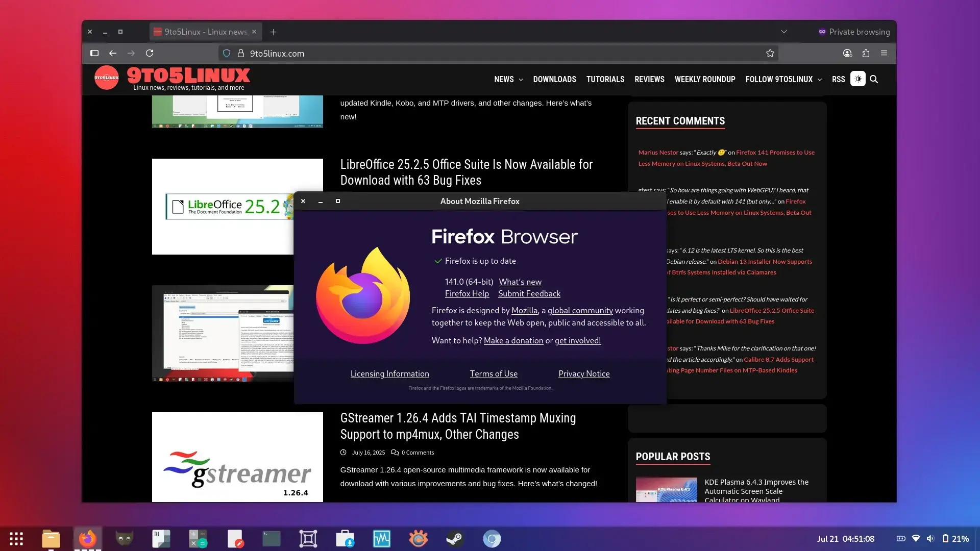This screenshot has height=551, width=980.
Task: Open the site search magnifier on 9to5Linux
Action: [x=874, y=79]
